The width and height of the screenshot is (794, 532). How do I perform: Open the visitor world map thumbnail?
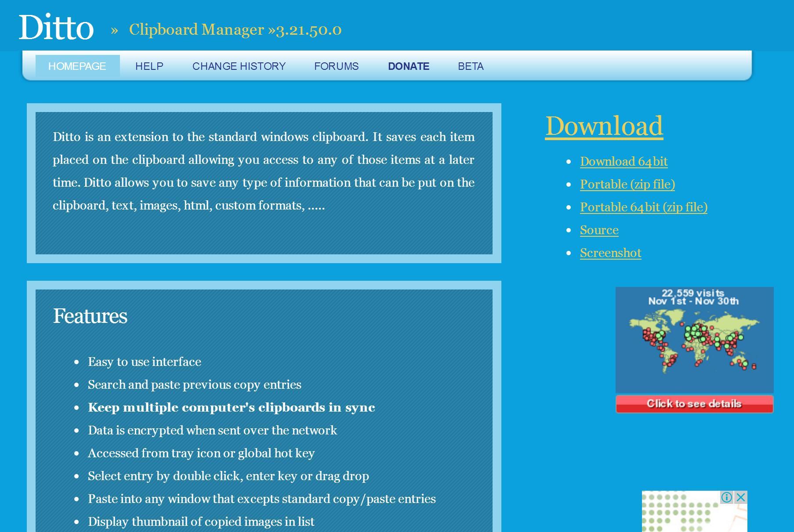point(694,340)
